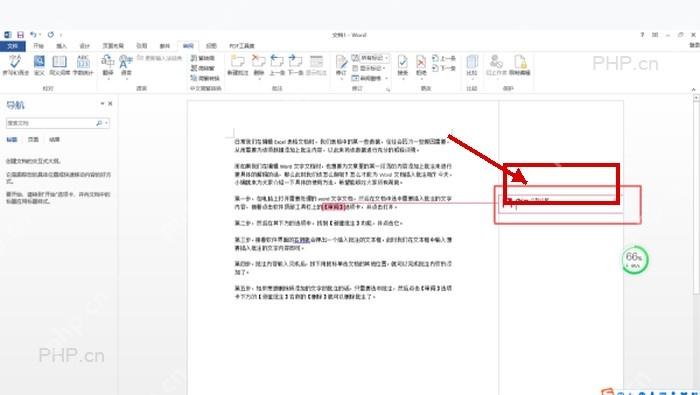Click 简转繁 simplified-to-traditional conversion
Screen dimensions: 700x395
(203, 68)
